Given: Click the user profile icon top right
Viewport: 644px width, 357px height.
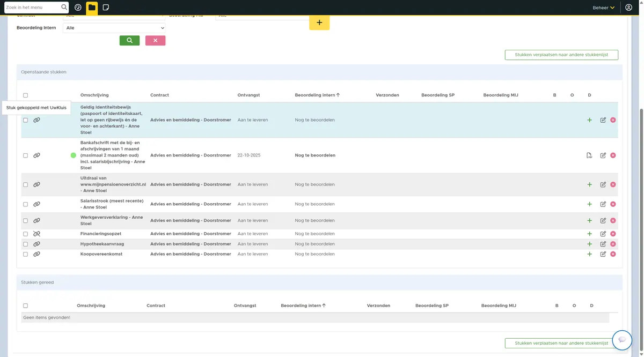Looking at the screenshot, I should coord(629,8).
